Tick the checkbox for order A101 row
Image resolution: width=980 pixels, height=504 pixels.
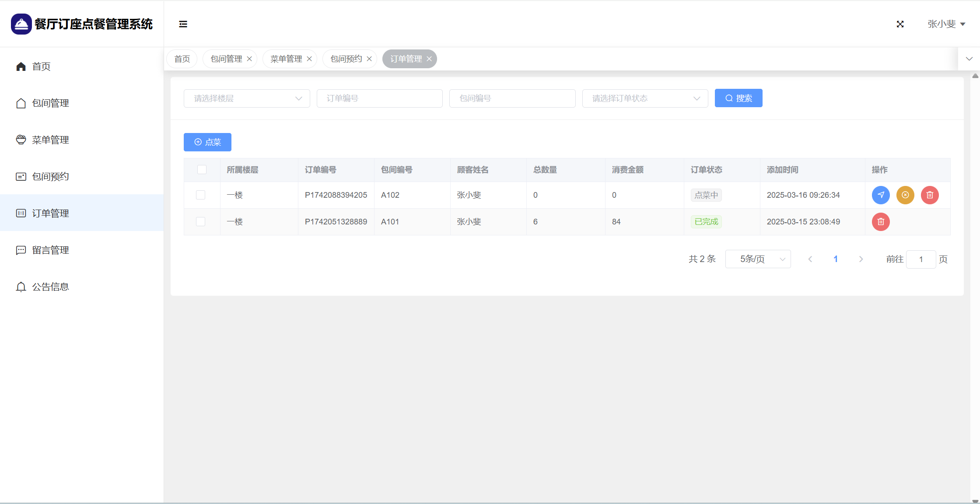point(201,222)
